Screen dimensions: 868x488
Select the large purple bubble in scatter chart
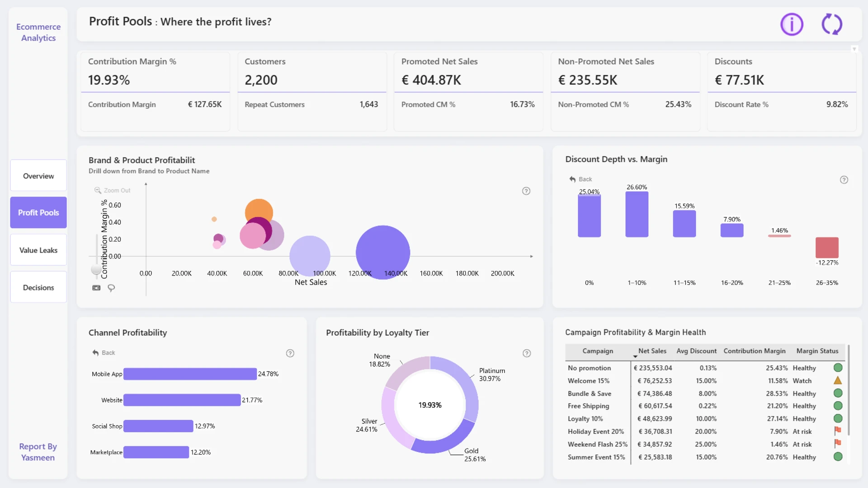[x=382, y=253]
